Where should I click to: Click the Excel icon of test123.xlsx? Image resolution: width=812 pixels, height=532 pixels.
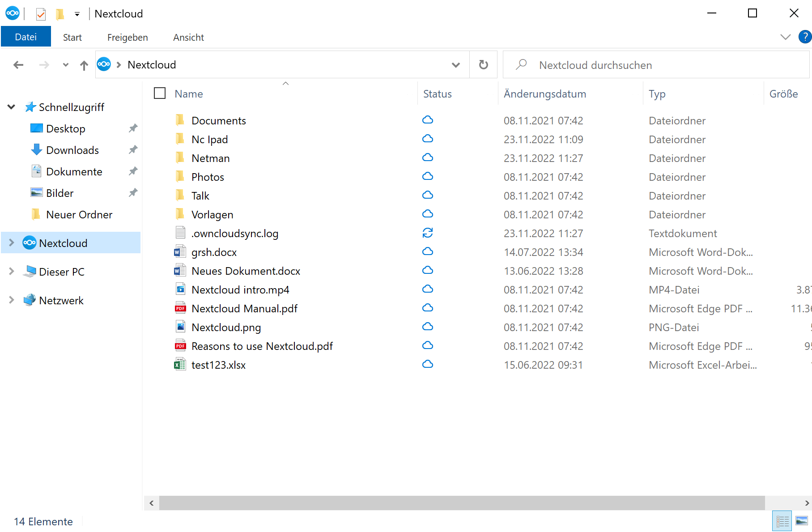click(180, 365)
